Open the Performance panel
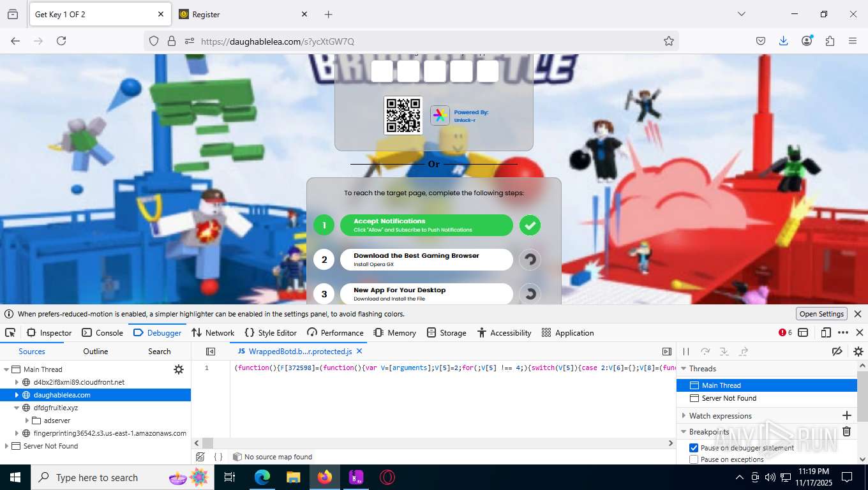This screenshot has width=868, height=490. pos(335,332)
